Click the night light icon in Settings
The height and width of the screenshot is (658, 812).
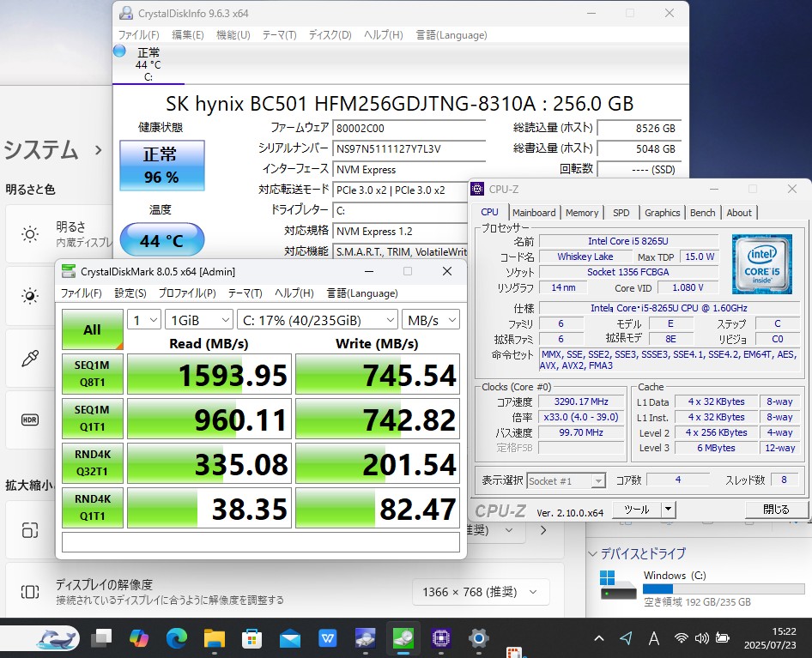(30, 296)
